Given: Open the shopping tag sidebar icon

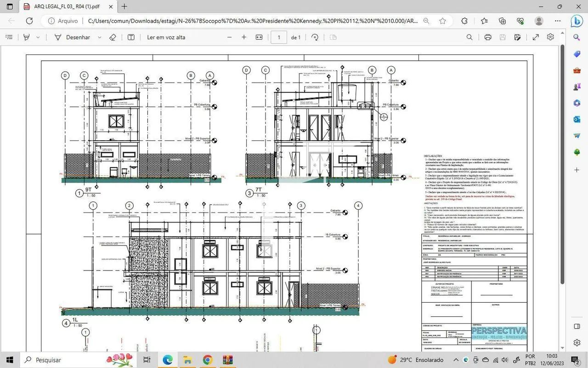Looking at the screenshot, I should point(577,54).
